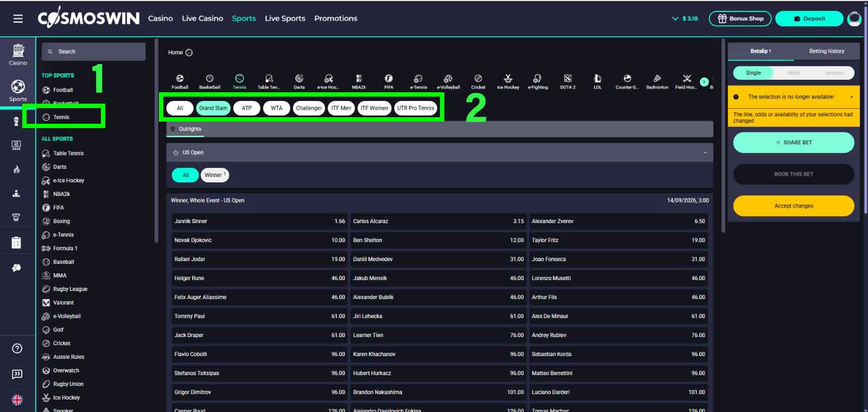Viewport: 868px width, 412px height.
Task: Select Cricket in the sports carousel
Action: [478, 81]
